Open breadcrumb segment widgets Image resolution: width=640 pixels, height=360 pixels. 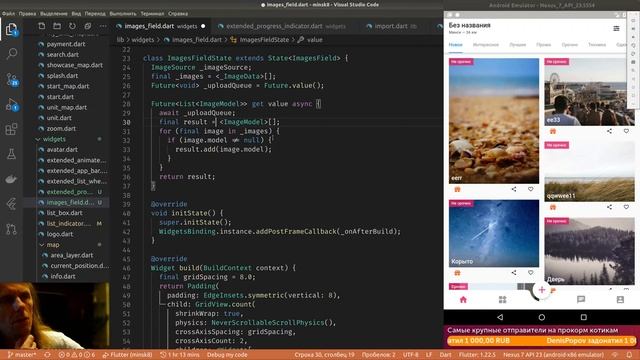click(142, 40)
